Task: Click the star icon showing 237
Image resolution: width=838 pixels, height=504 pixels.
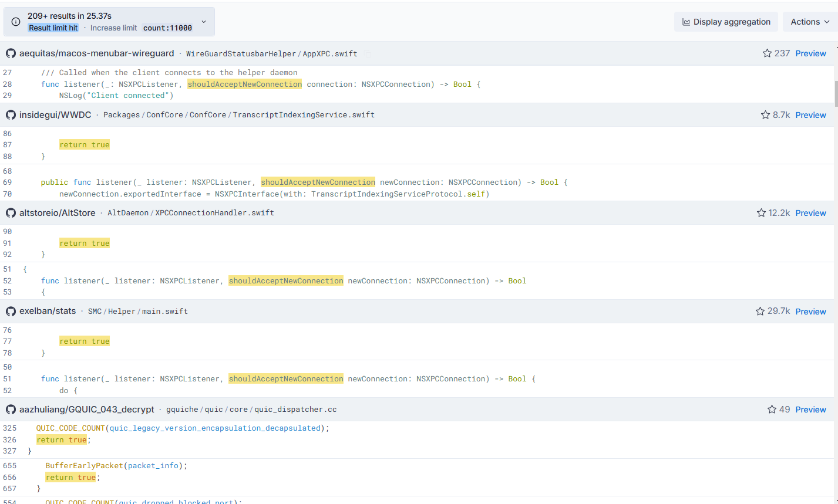Action: coord(767,53)
